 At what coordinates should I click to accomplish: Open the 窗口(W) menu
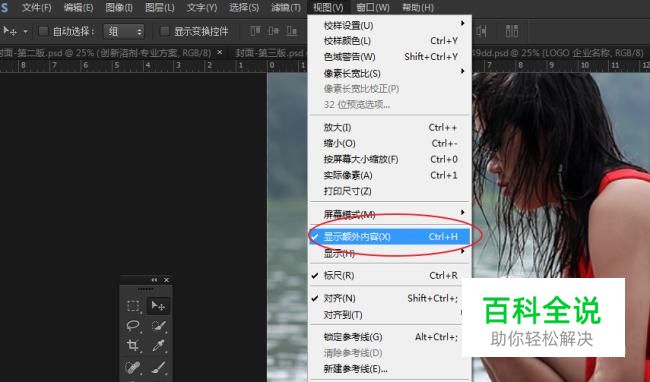373,7
